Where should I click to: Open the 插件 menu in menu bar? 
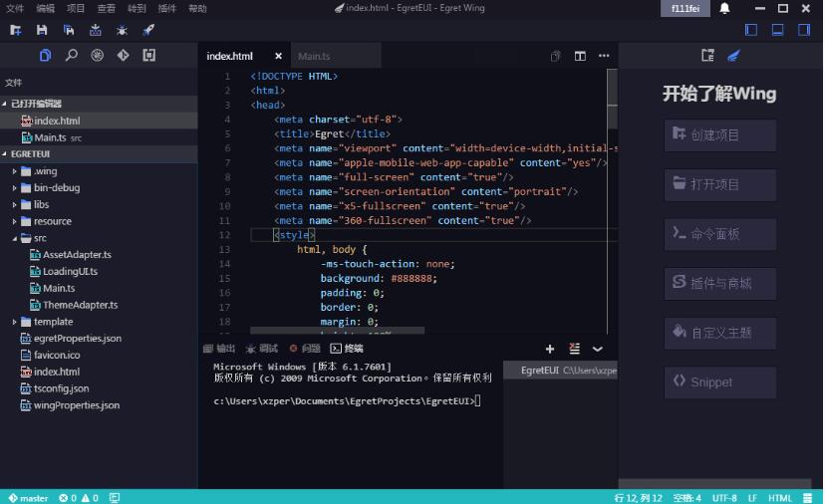click(166, 8)
